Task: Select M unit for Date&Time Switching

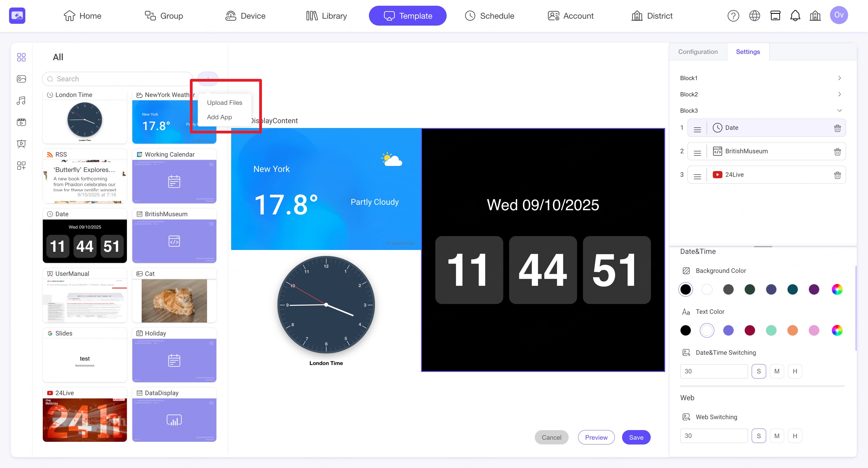Action: pos(776,371)
